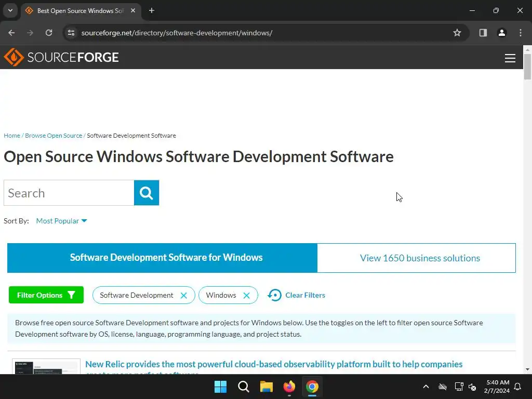Click the network tray icon
This screenshot has width=532, height=399.
[459, 387]
